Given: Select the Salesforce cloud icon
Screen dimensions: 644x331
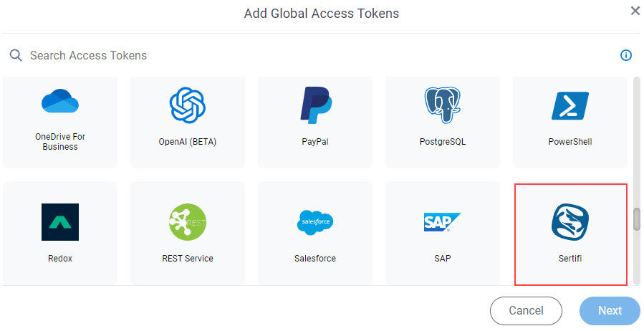Looking at the screenshot, I should (315, 222).
